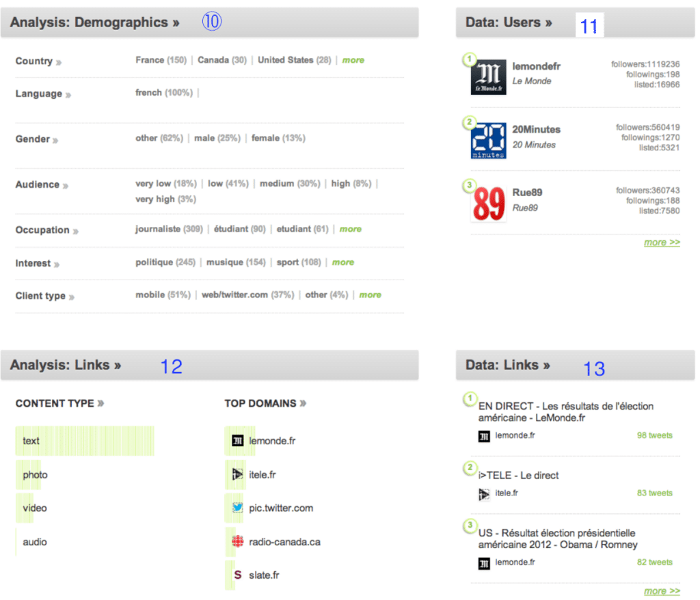Click the lemondefr Le Monde avatar

[488, 77]
